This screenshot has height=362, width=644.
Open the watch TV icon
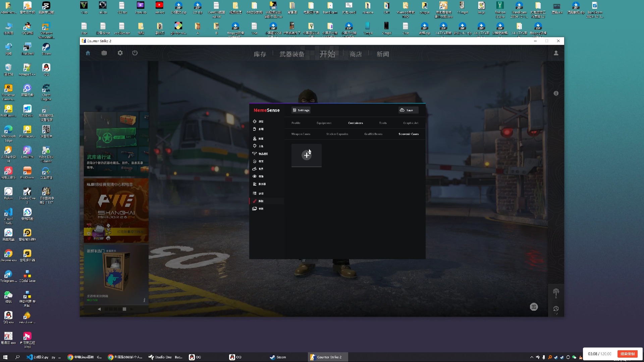tap(104, 53)
